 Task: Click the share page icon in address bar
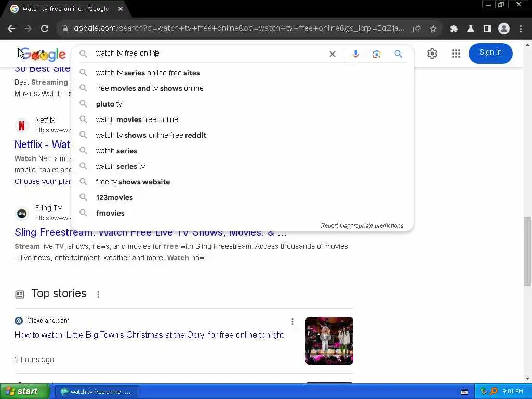pos(417,29)
